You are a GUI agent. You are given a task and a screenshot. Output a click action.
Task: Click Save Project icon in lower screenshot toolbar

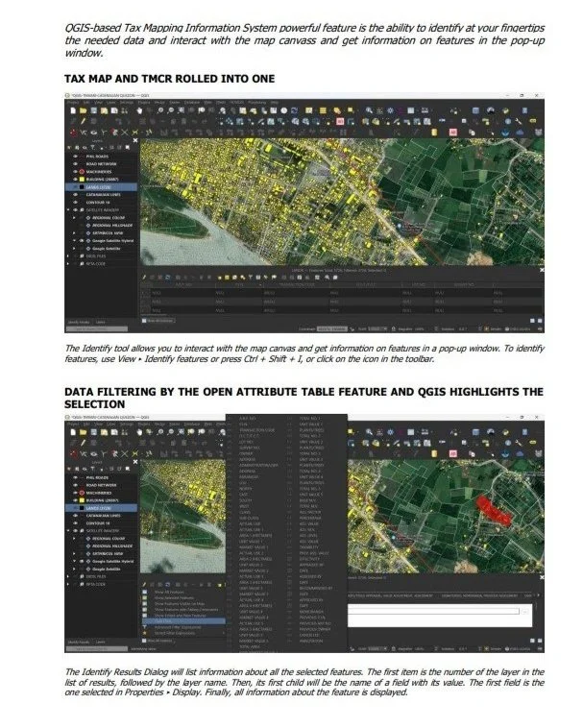(94, 432)
